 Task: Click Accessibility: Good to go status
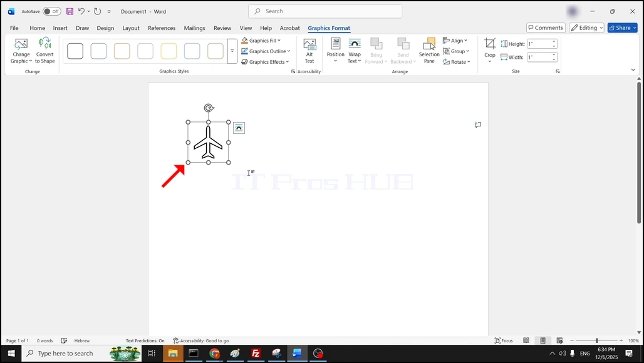point(201,340)
